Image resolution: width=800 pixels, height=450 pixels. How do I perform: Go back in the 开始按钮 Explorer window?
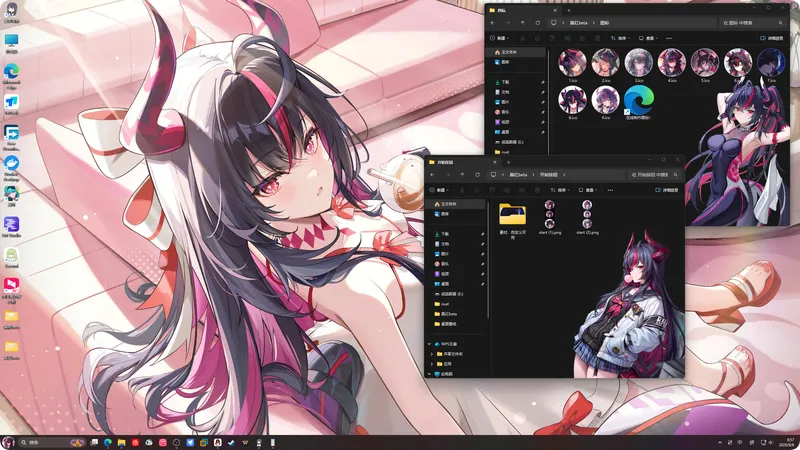tap(433, 174)
